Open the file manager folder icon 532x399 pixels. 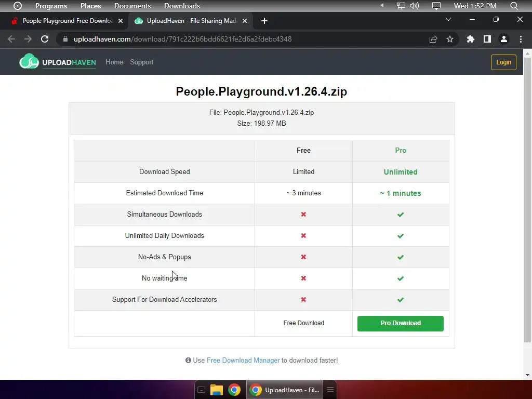(x=217, y=390)
